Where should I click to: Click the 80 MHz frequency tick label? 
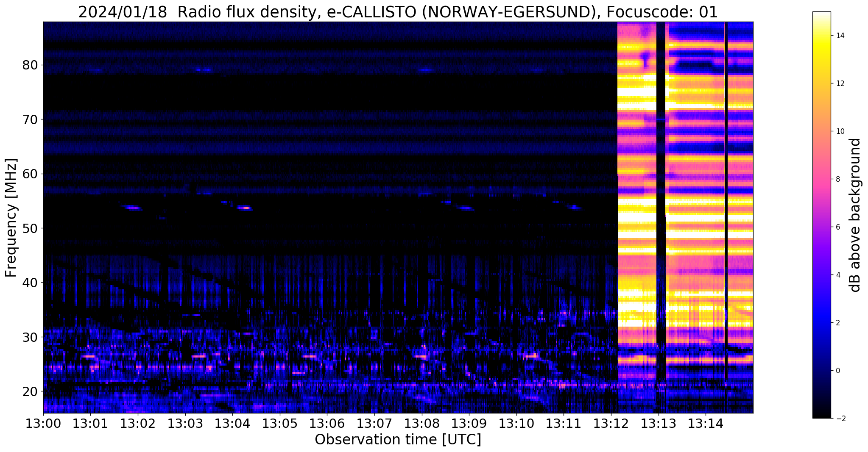[x=31, y=65]
